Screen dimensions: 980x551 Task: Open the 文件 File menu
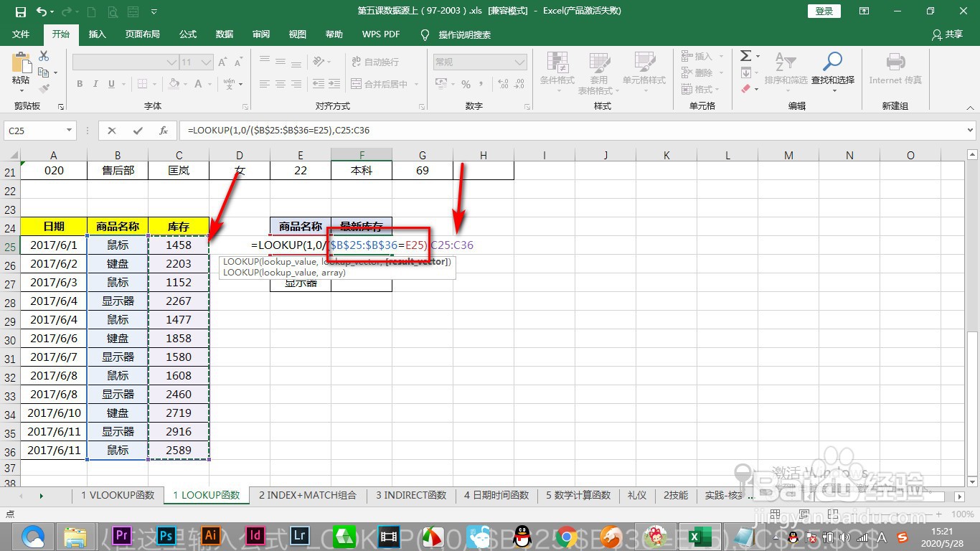[21, 34]
